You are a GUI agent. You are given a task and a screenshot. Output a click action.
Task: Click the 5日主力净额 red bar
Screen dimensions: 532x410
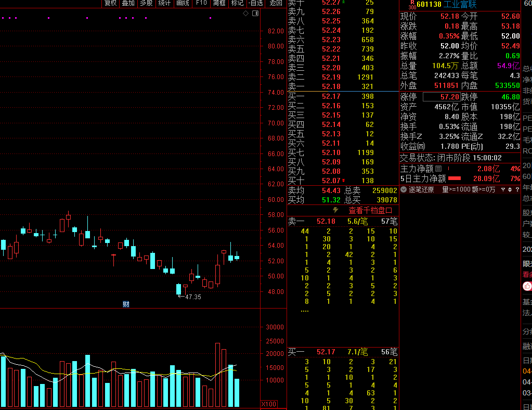pos(455,178)
